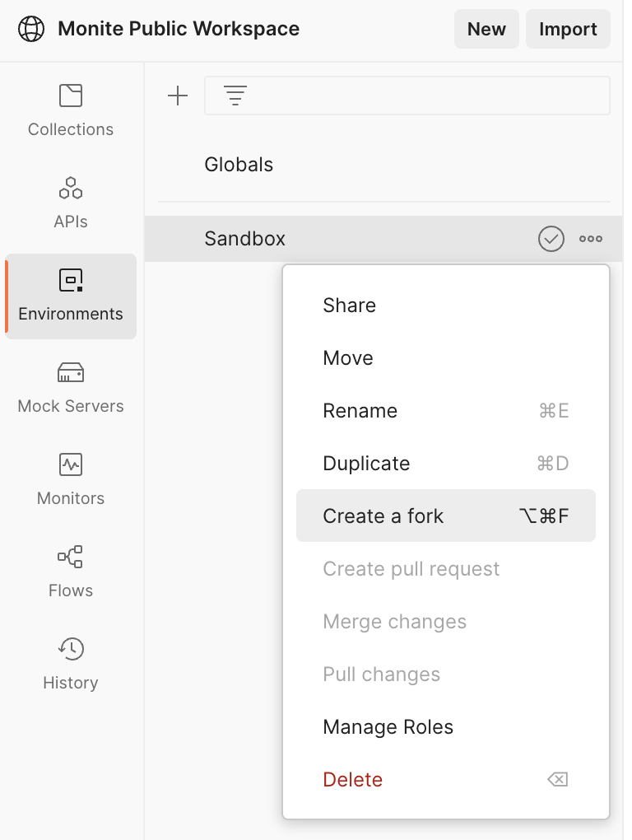Open the Collections sidebar tab

tap(71, 110)
